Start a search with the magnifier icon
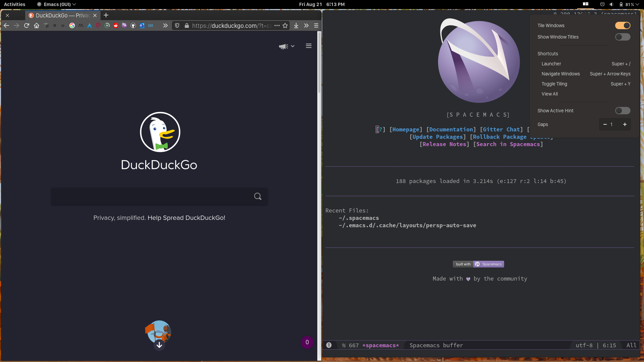This screenshot has width=644, height=362. pos(258,196)
